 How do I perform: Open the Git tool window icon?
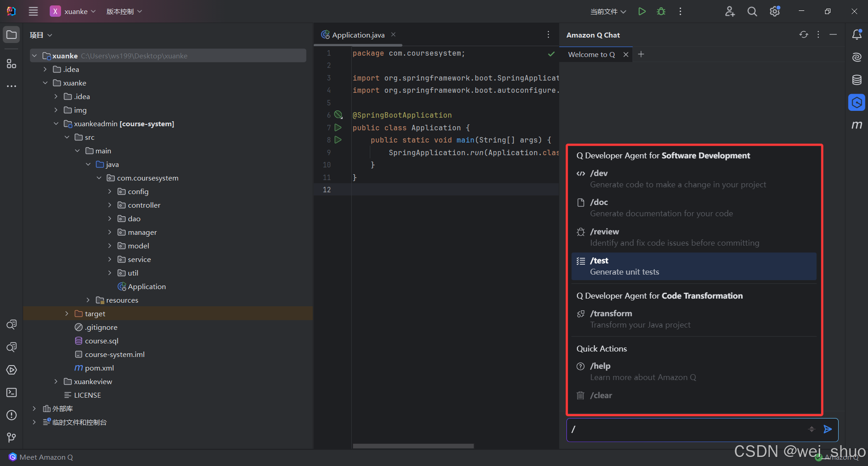pyautogui.click(x=11, y=437)
